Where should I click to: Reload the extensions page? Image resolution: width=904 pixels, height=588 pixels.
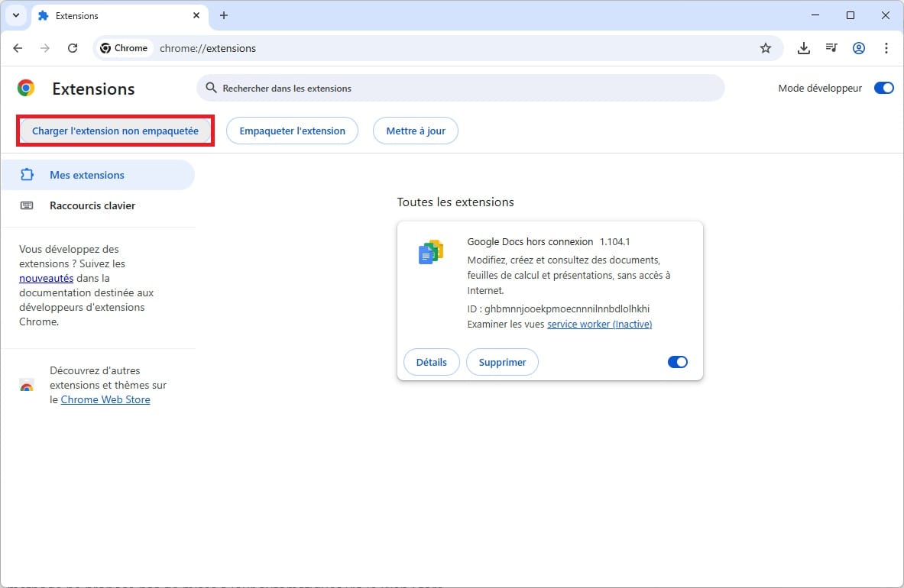(73, 48)
